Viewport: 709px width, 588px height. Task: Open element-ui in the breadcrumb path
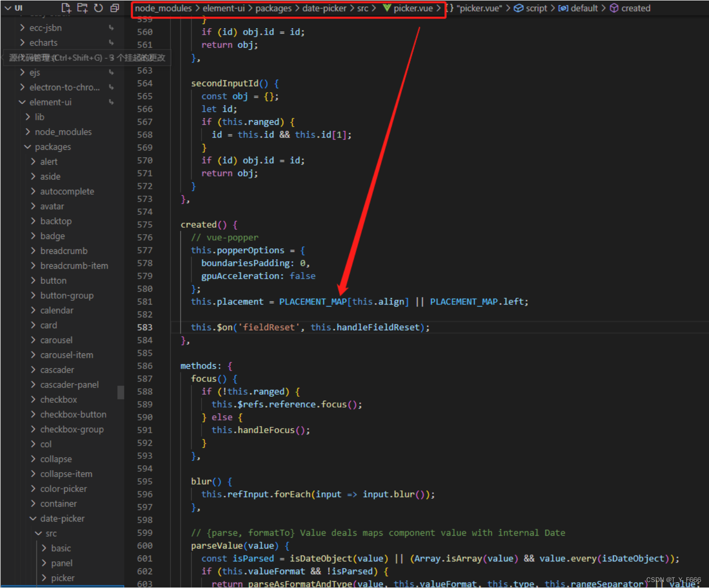point(224,8)
